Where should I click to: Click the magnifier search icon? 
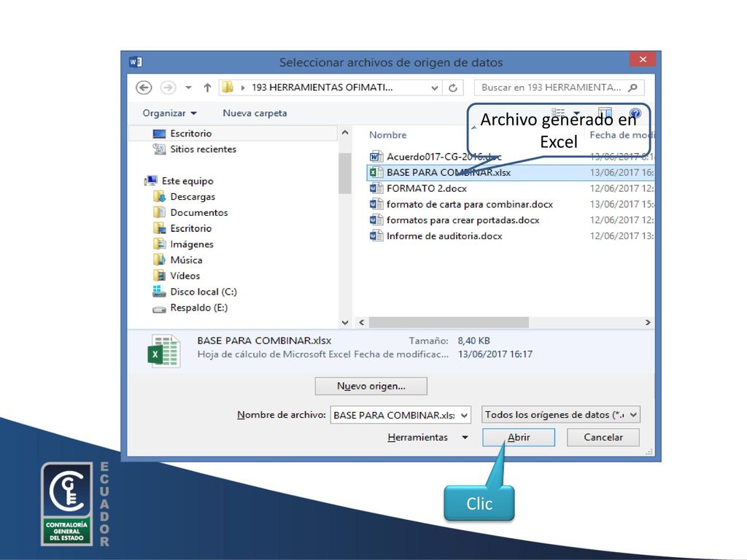coord(633,87)
